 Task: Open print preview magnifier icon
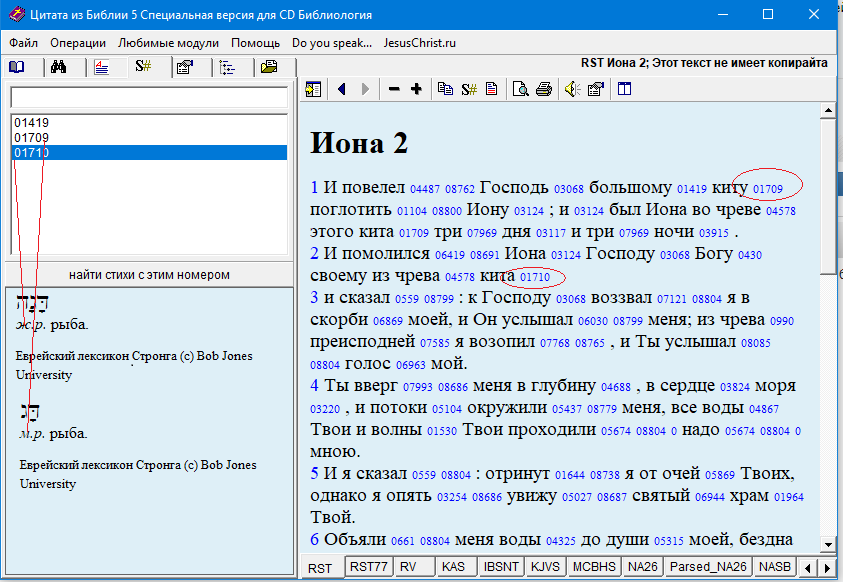[x=520, y=89]
